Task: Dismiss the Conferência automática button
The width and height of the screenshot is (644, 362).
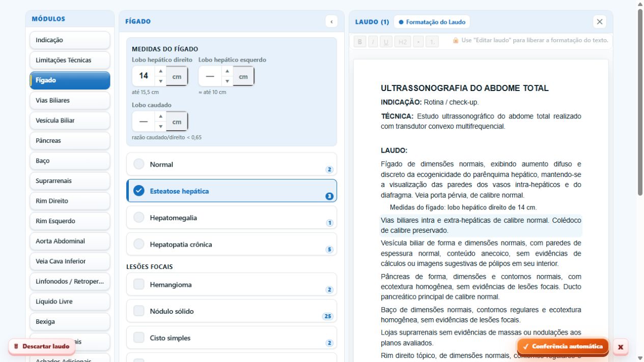Action: coord(621,347)
